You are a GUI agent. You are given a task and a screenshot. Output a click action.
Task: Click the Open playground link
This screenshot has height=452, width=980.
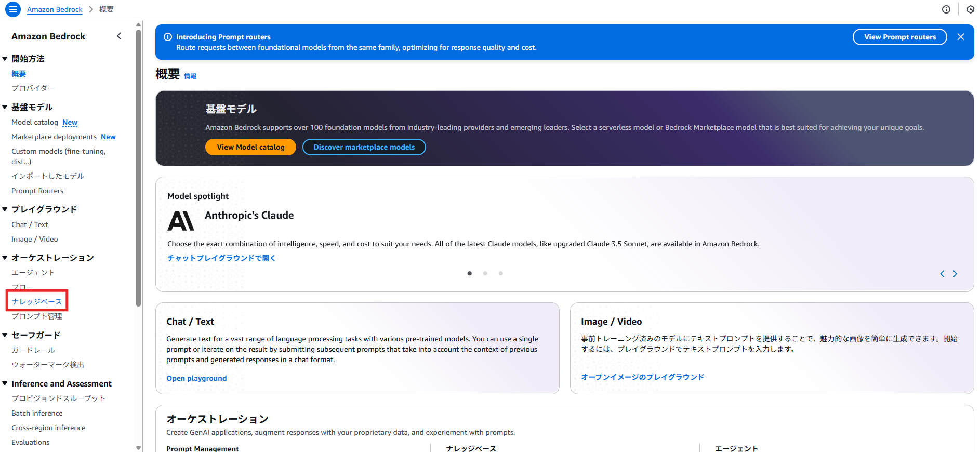(196, 378)
